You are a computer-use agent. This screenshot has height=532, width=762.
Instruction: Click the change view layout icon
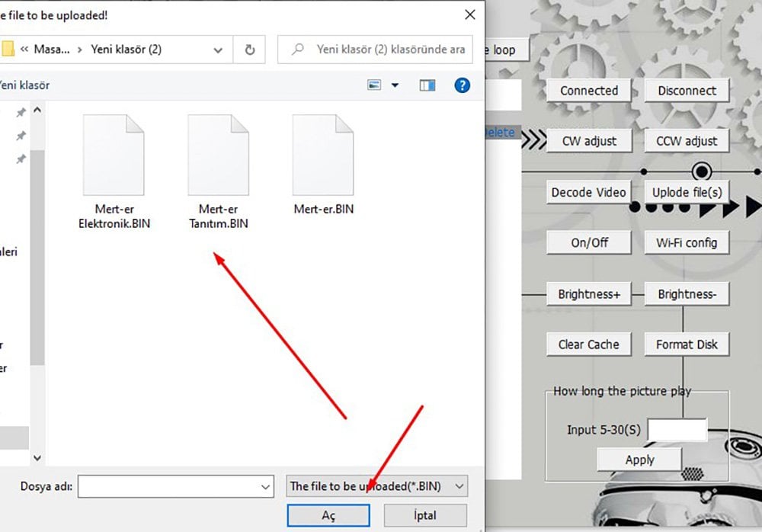(374, 85)
